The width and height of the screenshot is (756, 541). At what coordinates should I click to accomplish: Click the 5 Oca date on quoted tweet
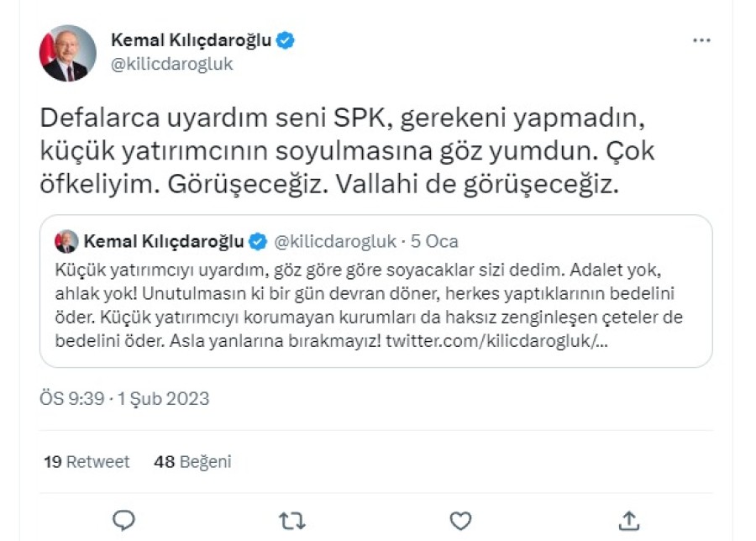[435, 242]
